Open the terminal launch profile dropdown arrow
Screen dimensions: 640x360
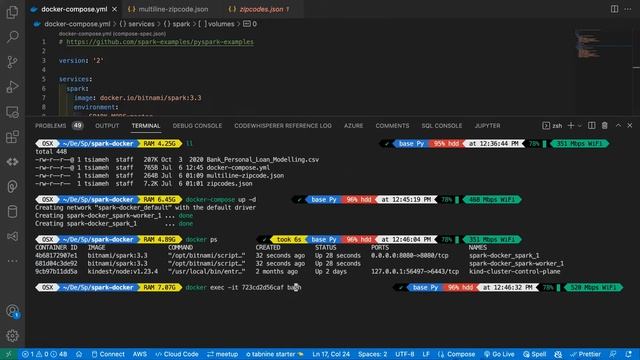point(580,126)
